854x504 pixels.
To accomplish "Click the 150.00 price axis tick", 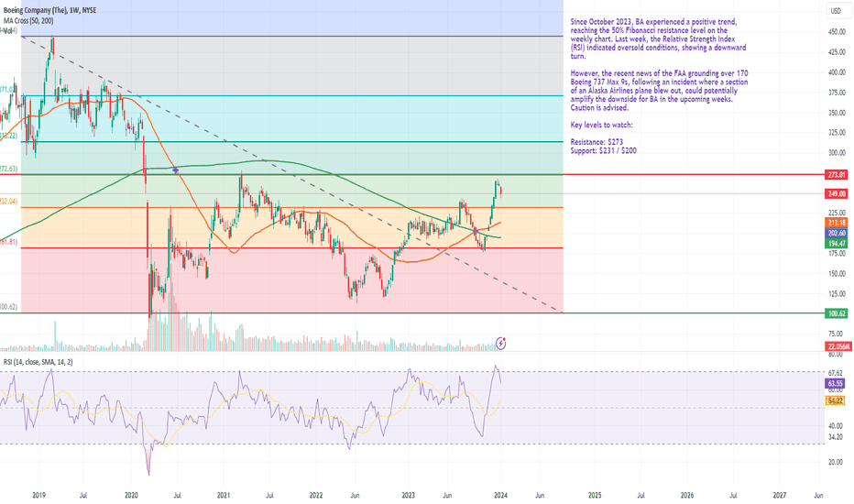I will pos(837,273).
